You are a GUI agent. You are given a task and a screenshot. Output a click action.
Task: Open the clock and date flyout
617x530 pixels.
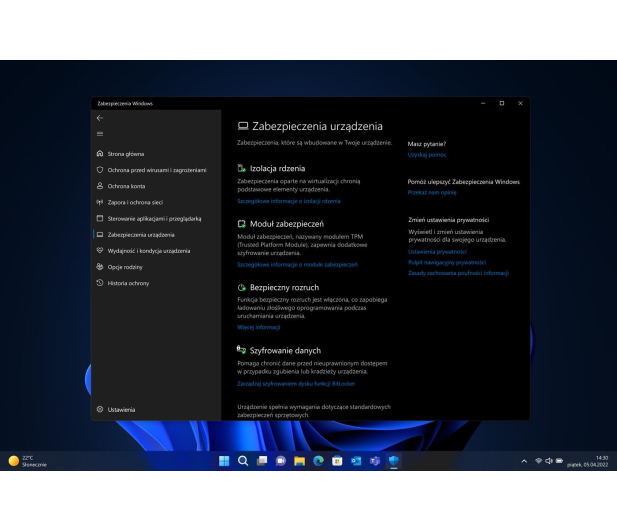[x=587, y=461]
